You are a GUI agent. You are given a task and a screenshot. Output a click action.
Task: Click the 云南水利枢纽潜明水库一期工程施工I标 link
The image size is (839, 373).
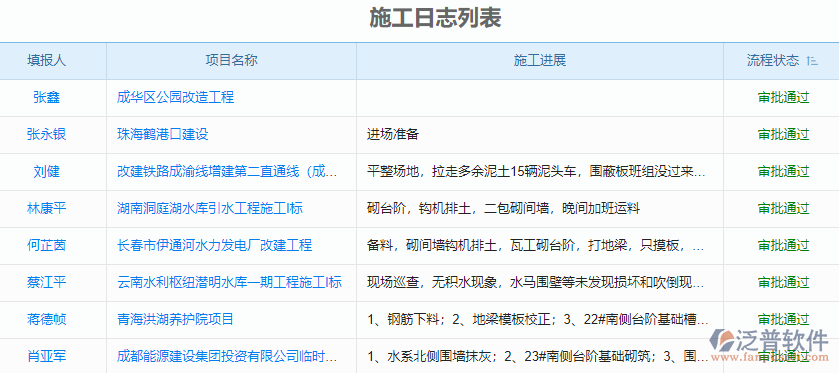point(230,282)
